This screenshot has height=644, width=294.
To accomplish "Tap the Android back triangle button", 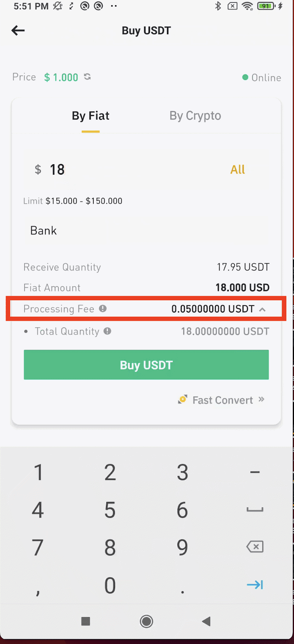I will (x=206, y=621).
